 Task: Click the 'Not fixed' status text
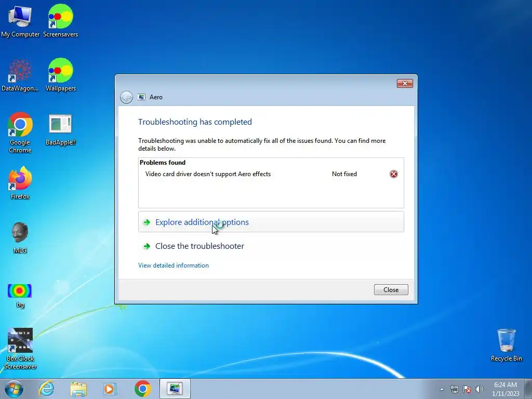tap(344, 174)
